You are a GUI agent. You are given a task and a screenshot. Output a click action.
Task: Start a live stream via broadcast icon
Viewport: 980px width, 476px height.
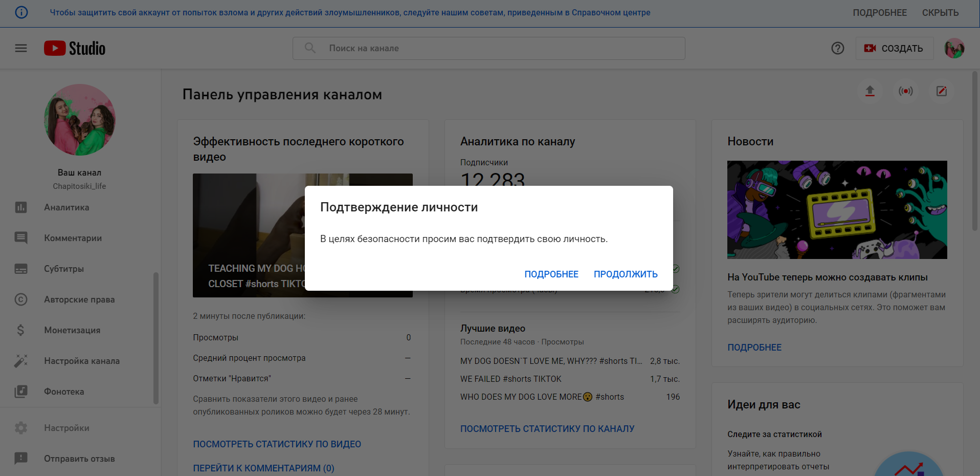click(906, 91)
